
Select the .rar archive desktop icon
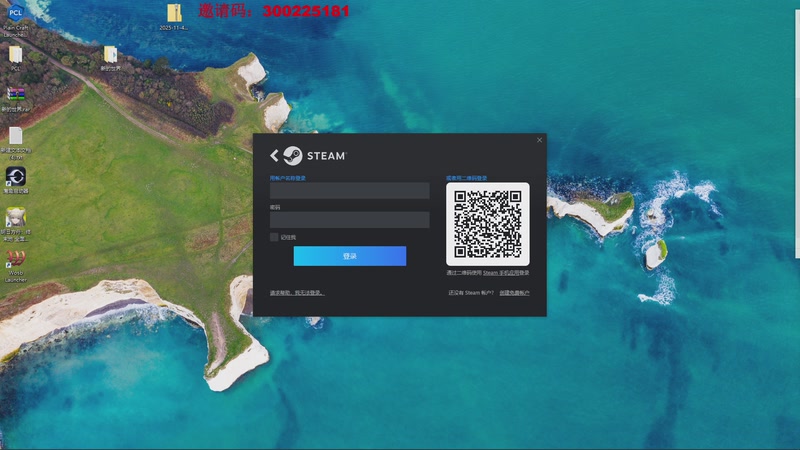[16, 99]
